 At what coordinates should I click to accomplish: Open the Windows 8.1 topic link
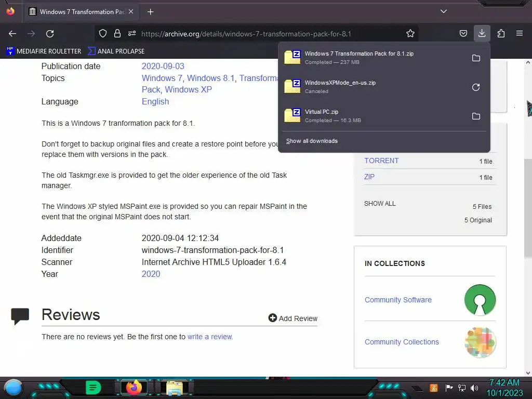coord(211,78)
